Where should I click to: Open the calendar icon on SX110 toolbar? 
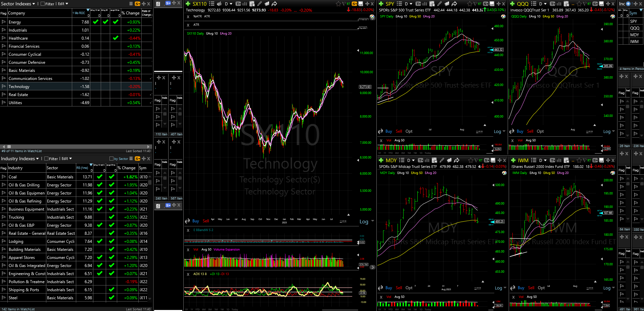[252, 4]
